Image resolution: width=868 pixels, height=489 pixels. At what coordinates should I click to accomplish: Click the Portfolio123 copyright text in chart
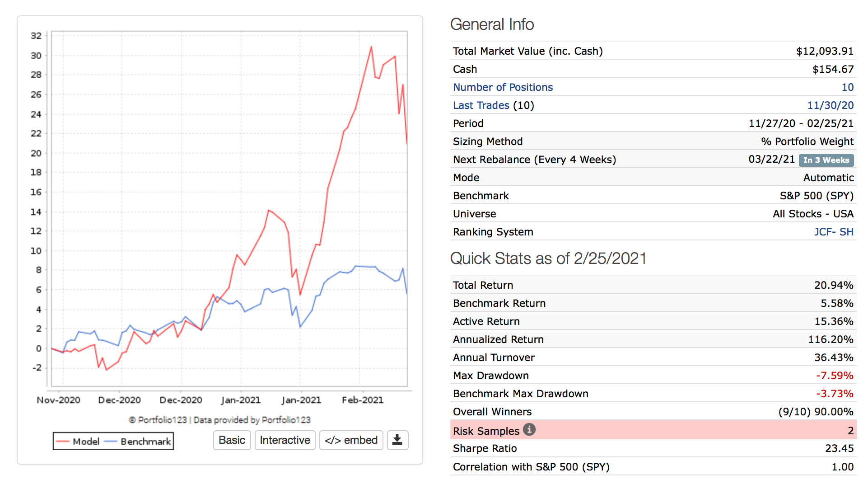tap(219, 420)
